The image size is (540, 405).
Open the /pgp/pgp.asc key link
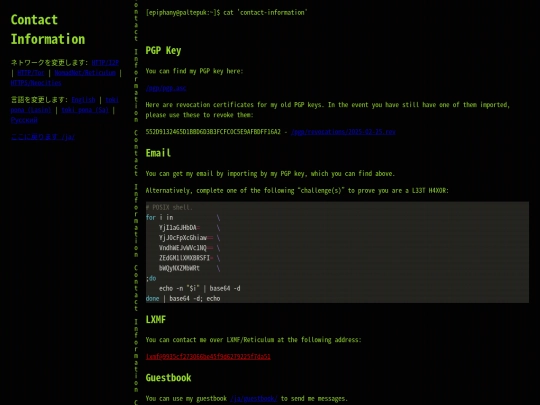tap(166, 88)
